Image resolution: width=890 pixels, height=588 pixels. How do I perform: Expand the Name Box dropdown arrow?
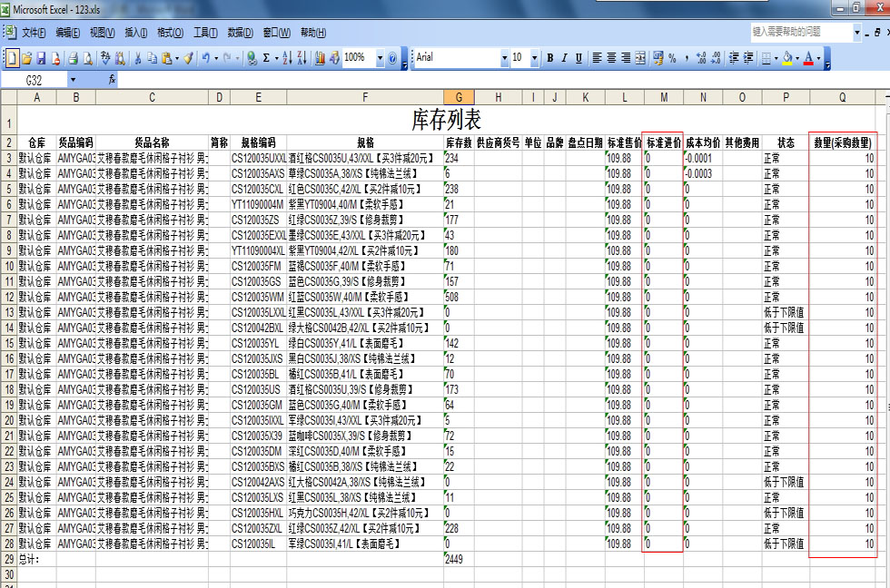pyautogui.click(x=73, y=80)
